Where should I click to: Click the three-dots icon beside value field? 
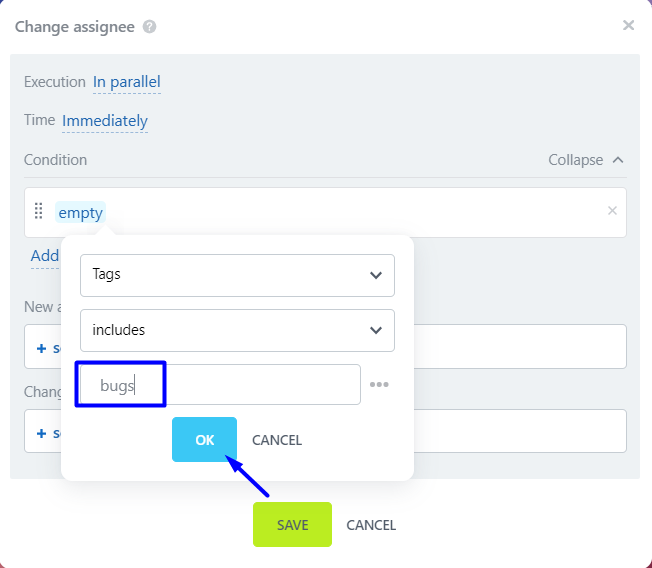pyautogui.click(x=379, y=385)
